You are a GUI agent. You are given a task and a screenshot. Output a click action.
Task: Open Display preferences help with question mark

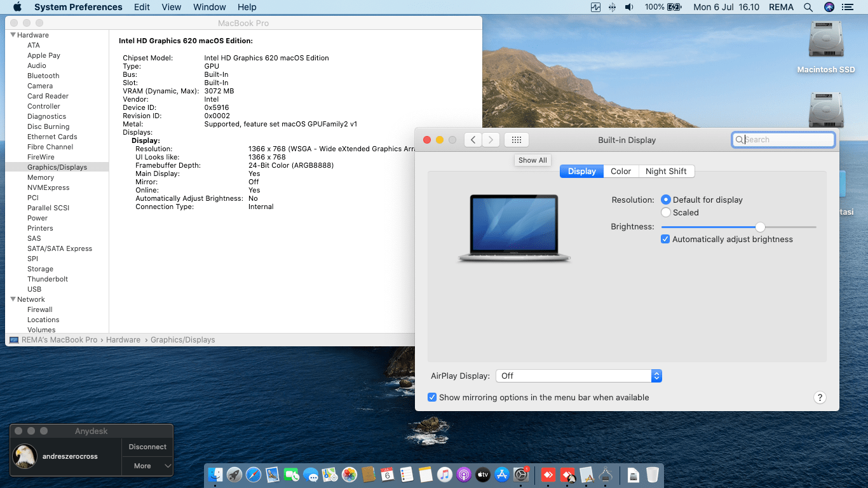(820, 398)
